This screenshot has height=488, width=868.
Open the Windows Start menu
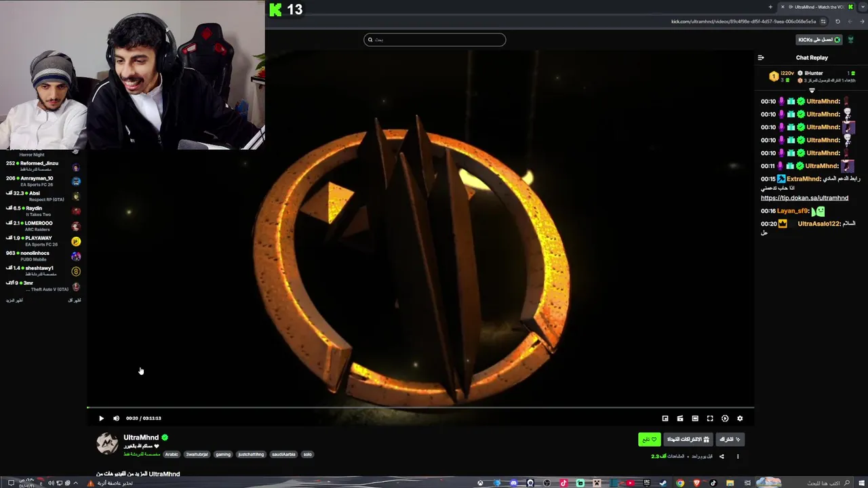861,483
